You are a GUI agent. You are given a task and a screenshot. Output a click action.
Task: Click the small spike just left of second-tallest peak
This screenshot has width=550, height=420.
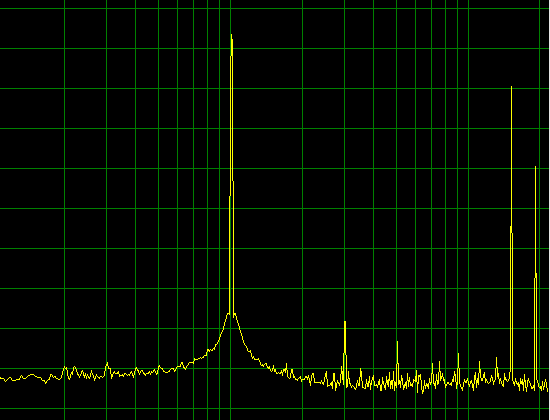pyautogui.click(x=496, y=359)
